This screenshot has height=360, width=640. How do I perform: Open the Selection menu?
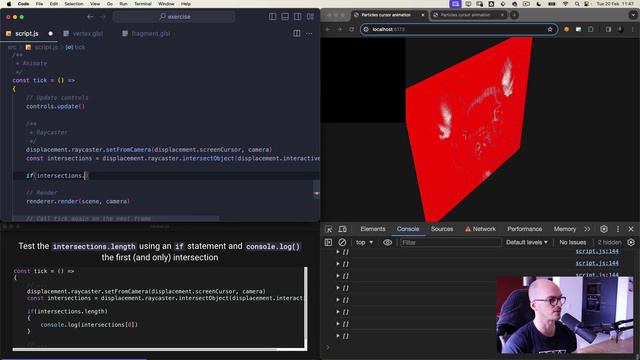tap(74, 4)
